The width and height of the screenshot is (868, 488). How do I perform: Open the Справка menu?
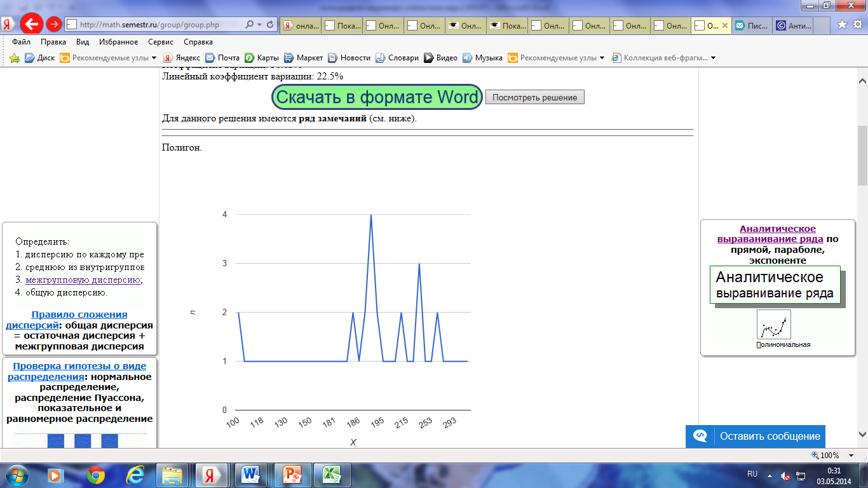coord(198,42)
